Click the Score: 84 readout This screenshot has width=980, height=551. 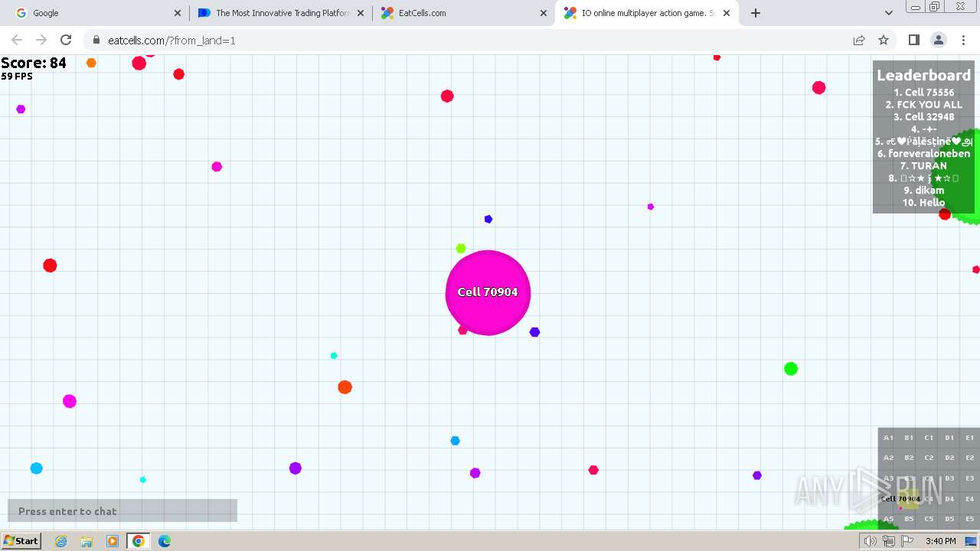[34, 63]
